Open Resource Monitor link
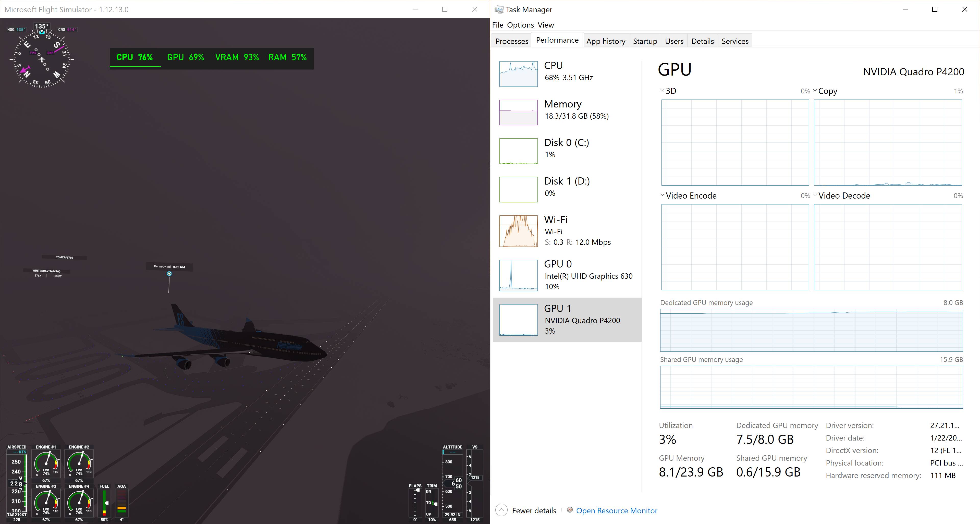Screen dimensions: 980x524 click(x=617, y=511)
